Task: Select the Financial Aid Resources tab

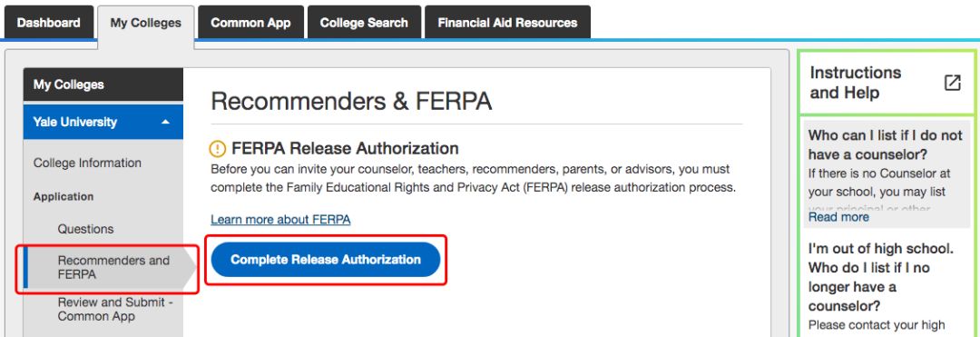Action: (507, 23)
